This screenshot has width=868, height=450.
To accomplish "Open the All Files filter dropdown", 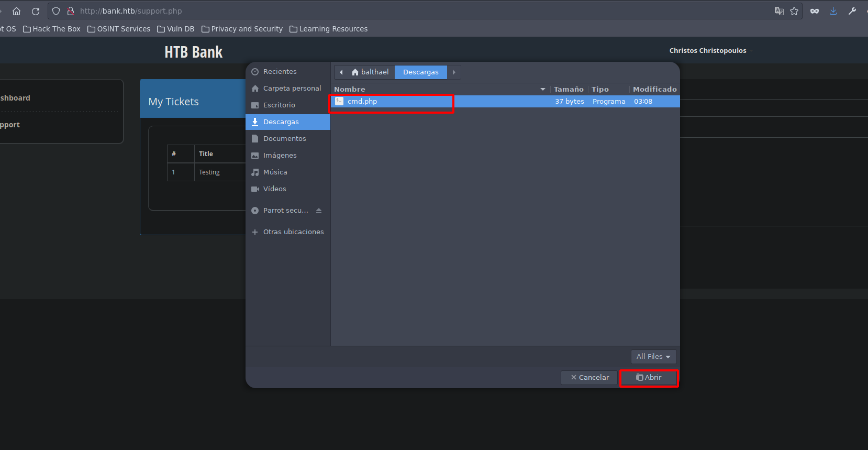I will [653, 357].
